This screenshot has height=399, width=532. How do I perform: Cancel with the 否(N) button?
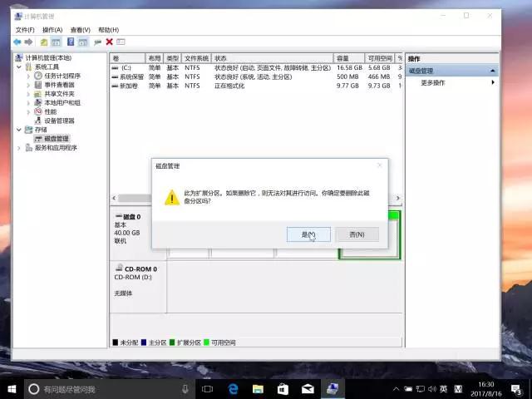pos(357,234)
